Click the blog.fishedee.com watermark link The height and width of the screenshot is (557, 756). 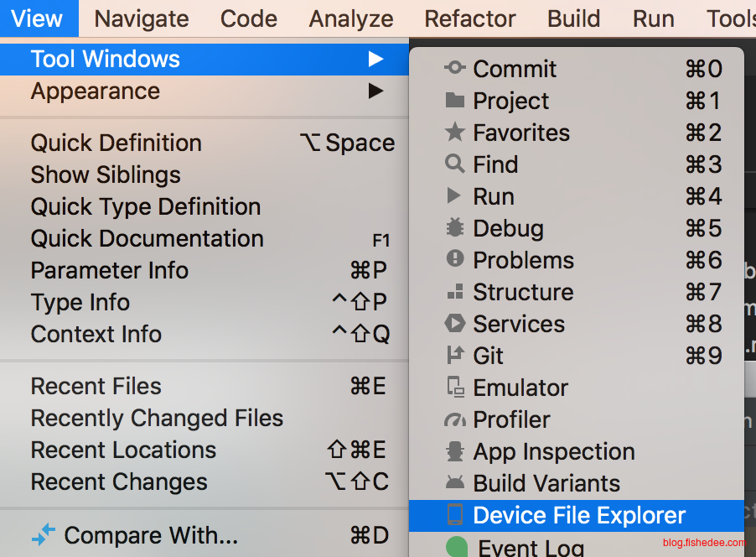tap(702, 543)
